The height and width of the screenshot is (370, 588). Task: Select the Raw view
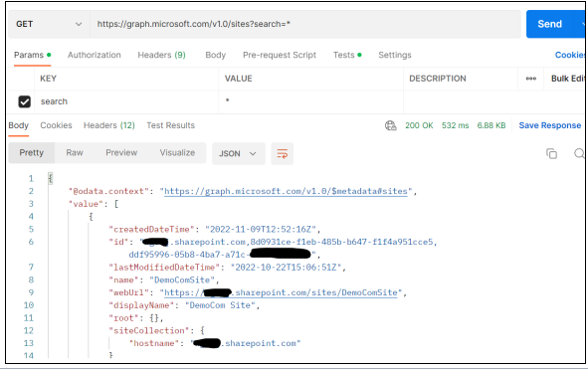[x=75, y=153]
